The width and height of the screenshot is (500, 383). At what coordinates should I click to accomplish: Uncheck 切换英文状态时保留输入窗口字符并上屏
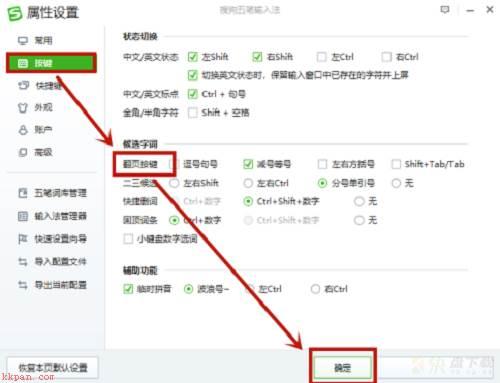pos(193,75)
